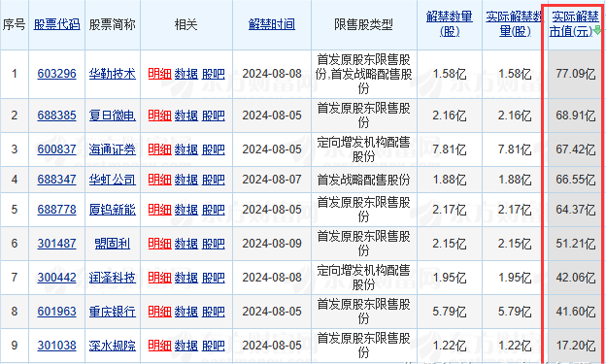This screenshot has height=364, width=606.
Task: Click 股吧 link in 重庆银行 row
Action: pos(214,312)
